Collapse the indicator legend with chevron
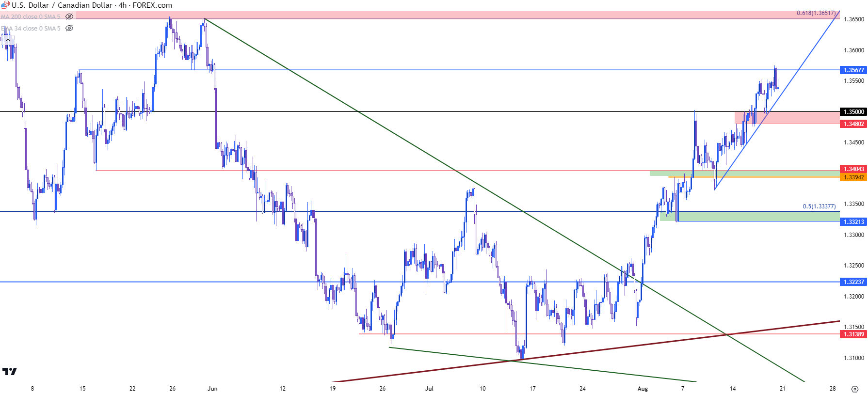This screenshot has height=394, width=868. pos(8,40)
